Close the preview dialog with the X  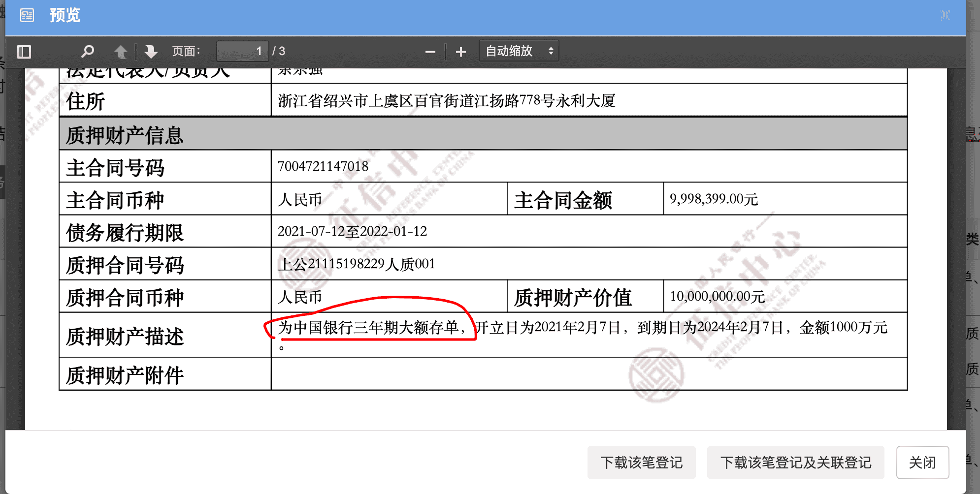tap(945, 15)
